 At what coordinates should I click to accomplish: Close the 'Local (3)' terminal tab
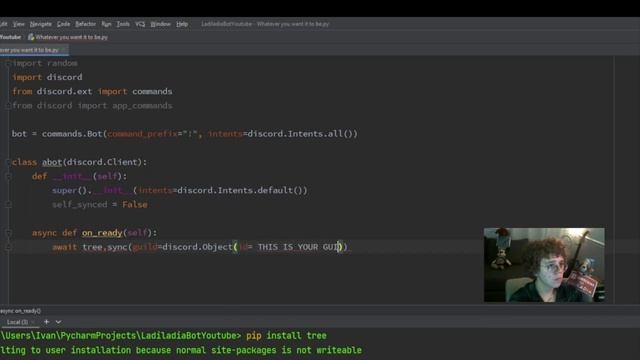click(x=33, y=322)
